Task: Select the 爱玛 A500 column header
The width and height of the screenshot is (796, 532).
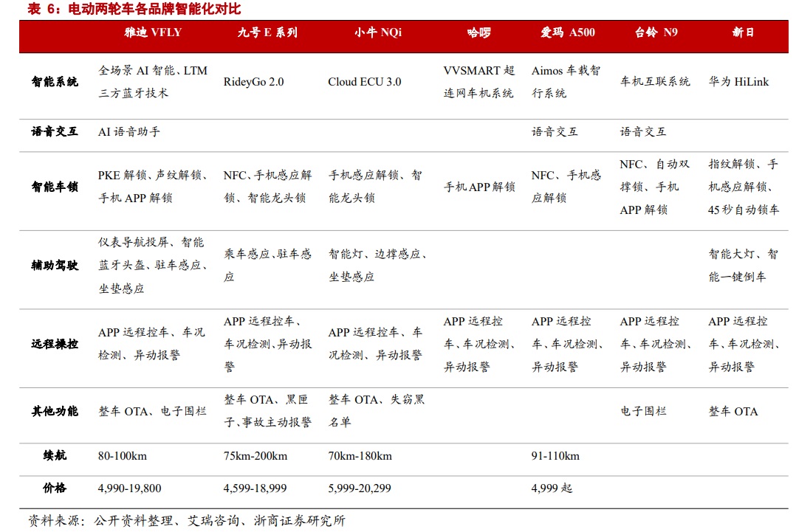Action: (567, 32)
